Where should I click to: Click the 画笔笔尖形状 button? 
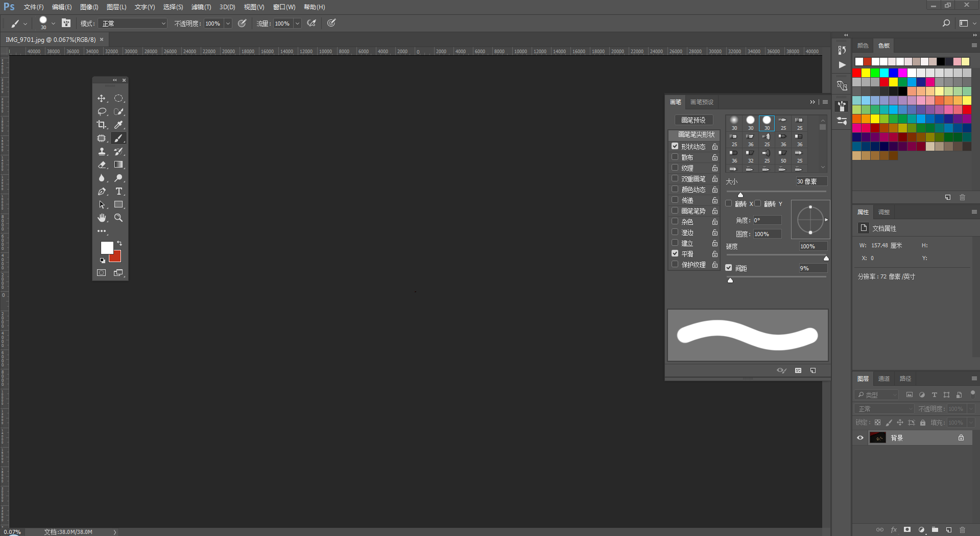pos(695,134)
